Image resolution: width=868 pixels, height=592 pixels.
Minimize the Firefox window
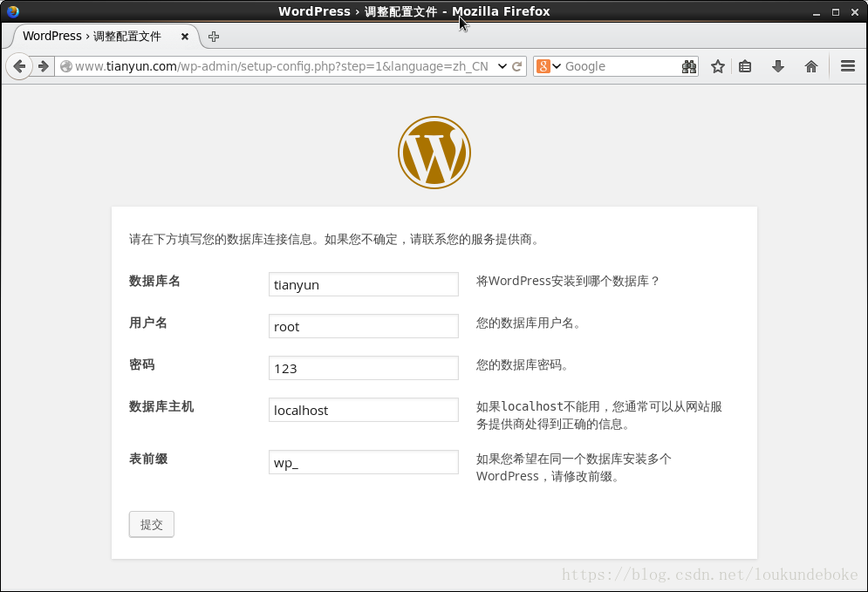(816, 12)
